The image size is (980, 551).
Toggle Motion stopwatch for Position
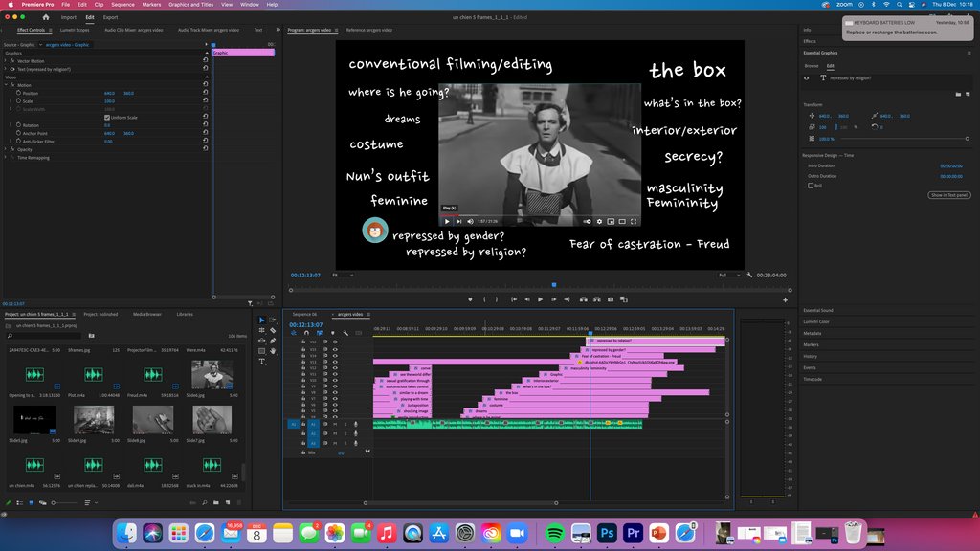point(19,93)
